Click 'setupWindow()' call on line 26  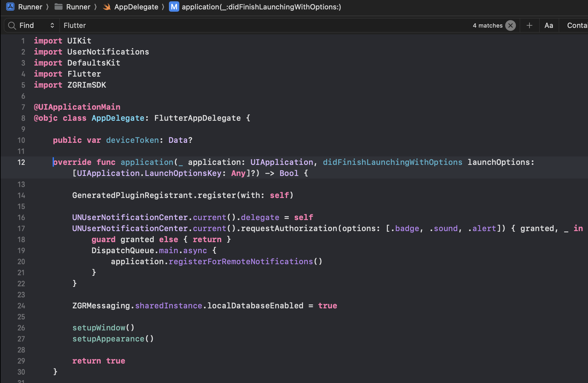tap(104, 328)
